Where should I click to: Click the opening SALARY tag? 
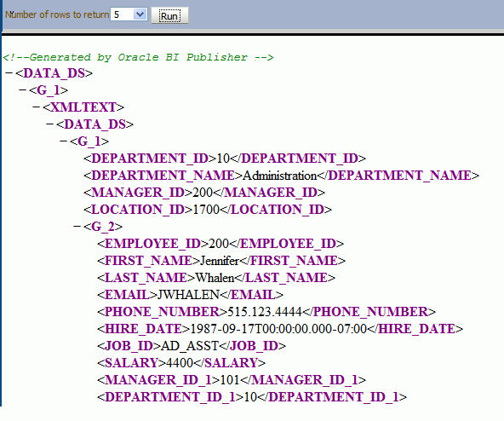coord(132,363)
